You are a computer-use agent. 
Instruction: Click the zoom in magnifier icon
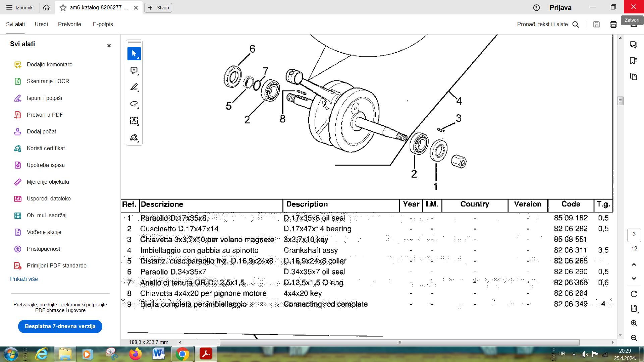click(634, 323)
